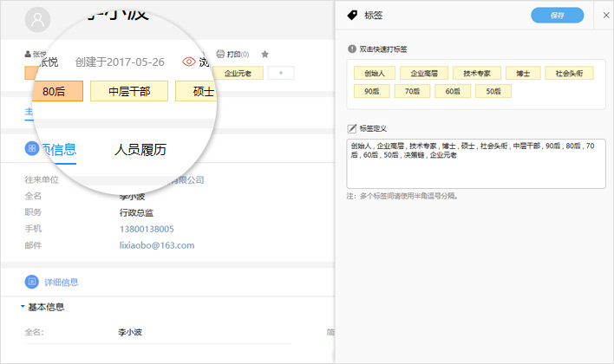
Task: Click the user avatar icon
Action: (x=37, y=19)
